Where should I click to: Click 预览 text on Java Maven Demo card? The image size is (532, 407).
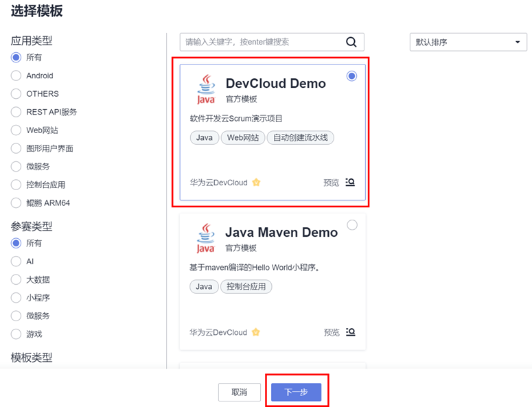[332, 332]
